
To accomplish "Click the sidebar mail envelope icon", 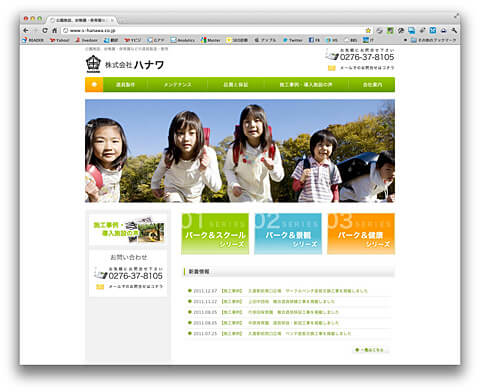I will tap(100, 287).
